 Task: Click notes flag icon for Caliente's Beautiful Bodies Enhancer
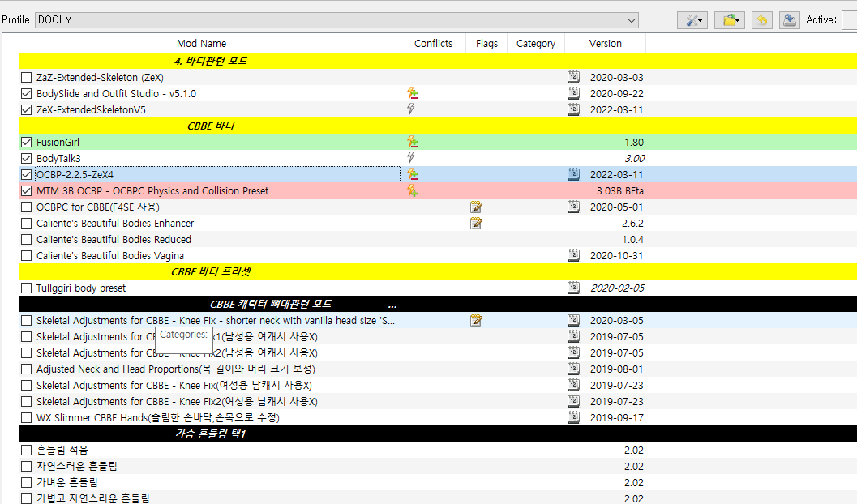click(x=476, y=223)
